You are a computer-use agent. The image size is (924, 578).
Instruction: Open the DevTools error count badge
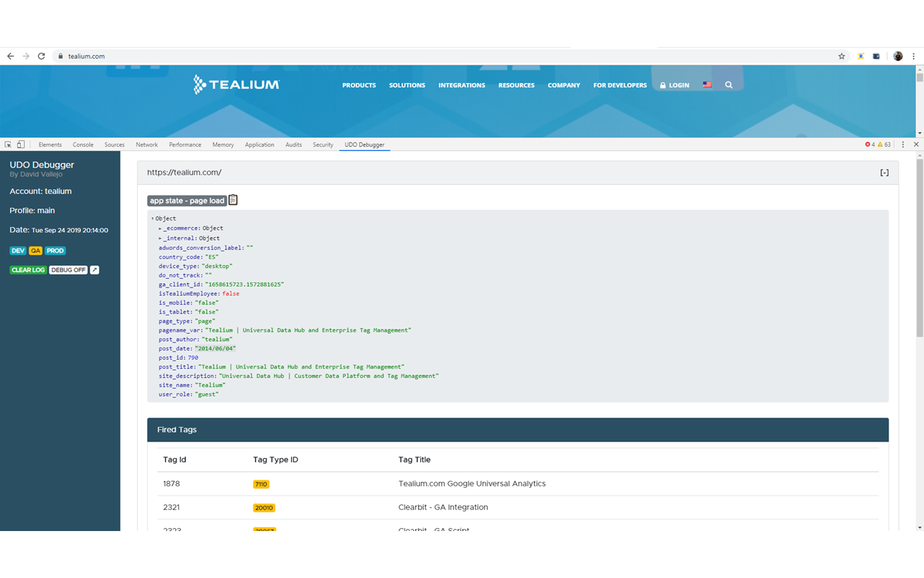[x=870, y=144]
